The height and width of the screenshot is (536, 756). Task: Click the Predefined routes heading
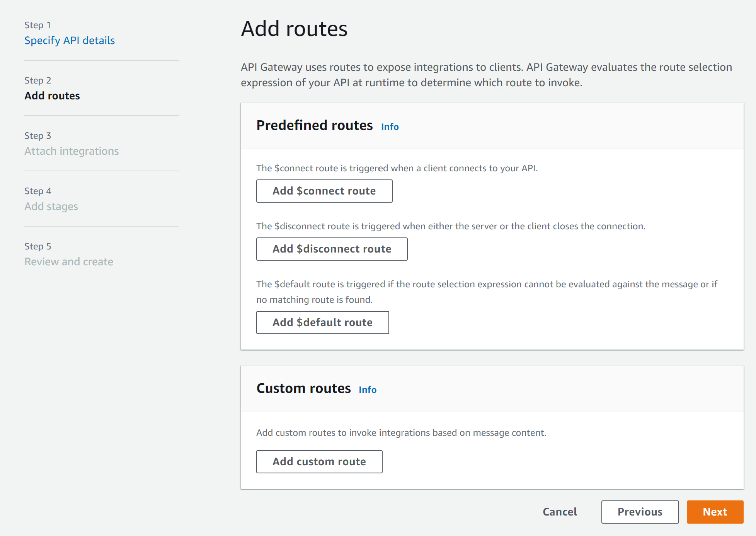(315, 125)
